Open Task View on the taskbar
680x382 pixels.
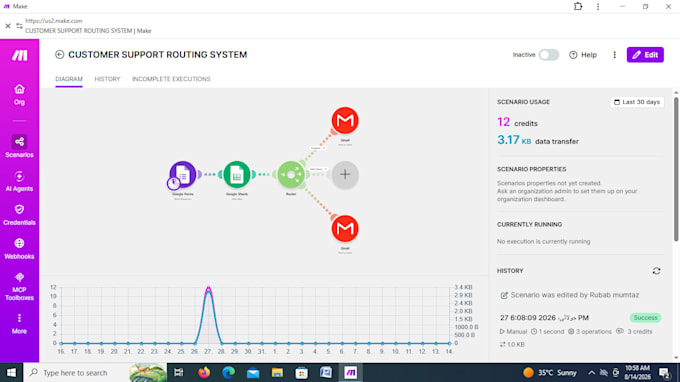click(x=178, y=372)
